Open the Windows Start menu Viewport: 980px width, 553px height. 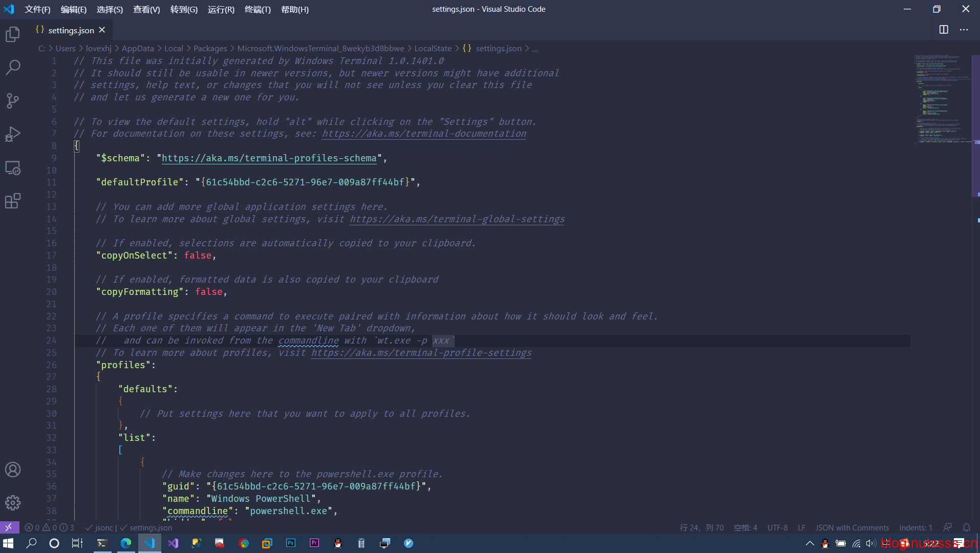click(8, 543)
